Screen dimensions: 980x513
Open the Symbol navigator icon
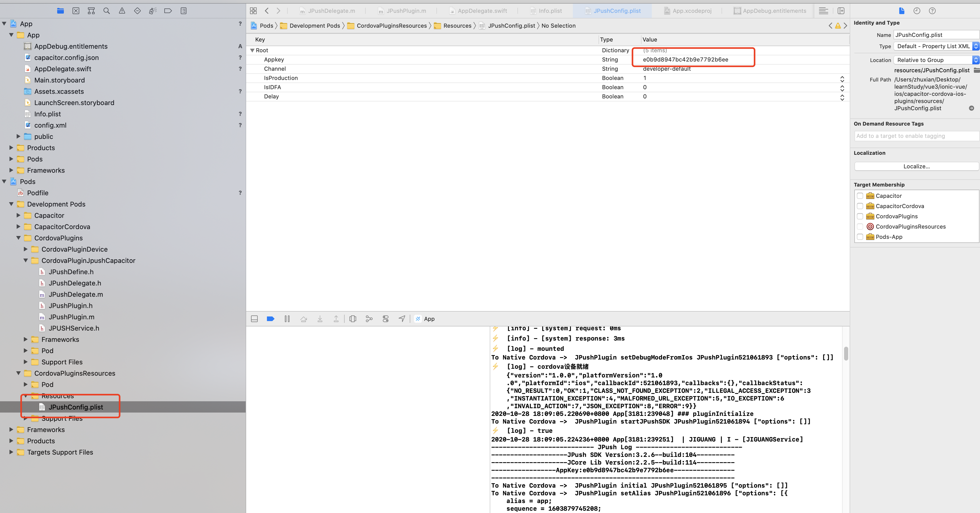[91, 11]
